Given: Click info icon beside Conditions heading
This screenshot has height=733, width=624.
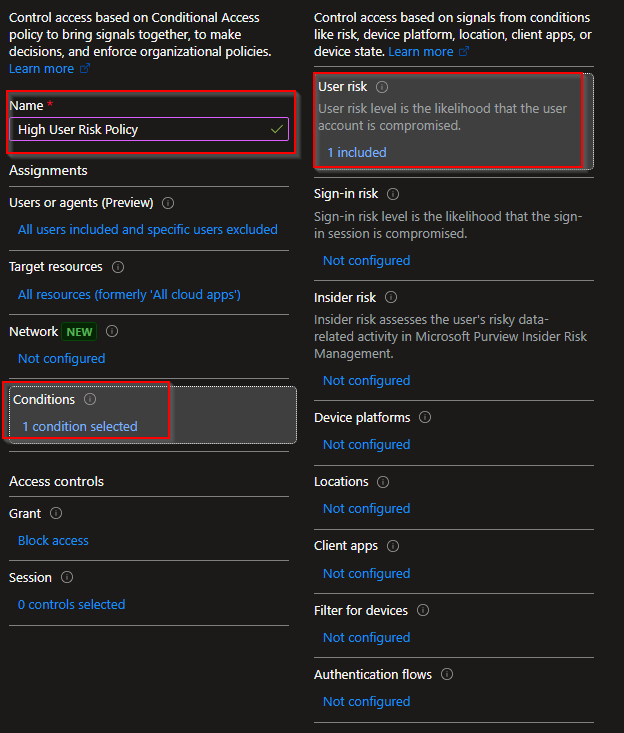Looking at the screenshot, I should coord(90,399).
